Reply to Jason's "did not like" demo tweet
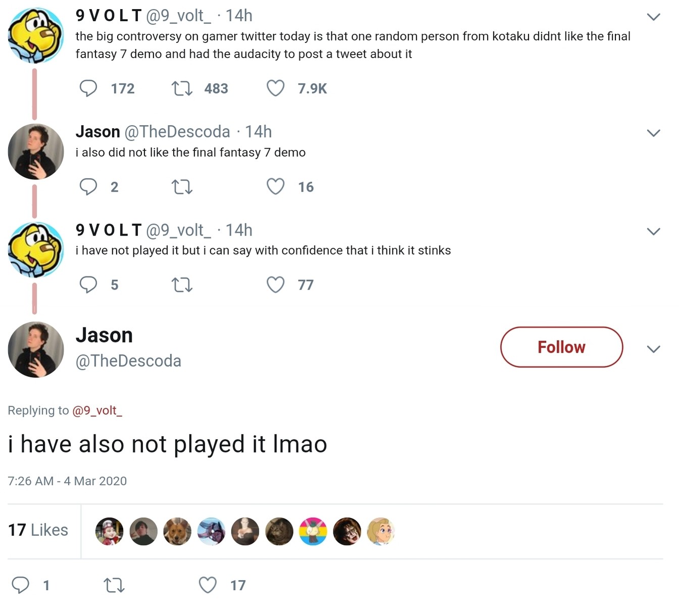679x616 pixels. click(88, 186)
